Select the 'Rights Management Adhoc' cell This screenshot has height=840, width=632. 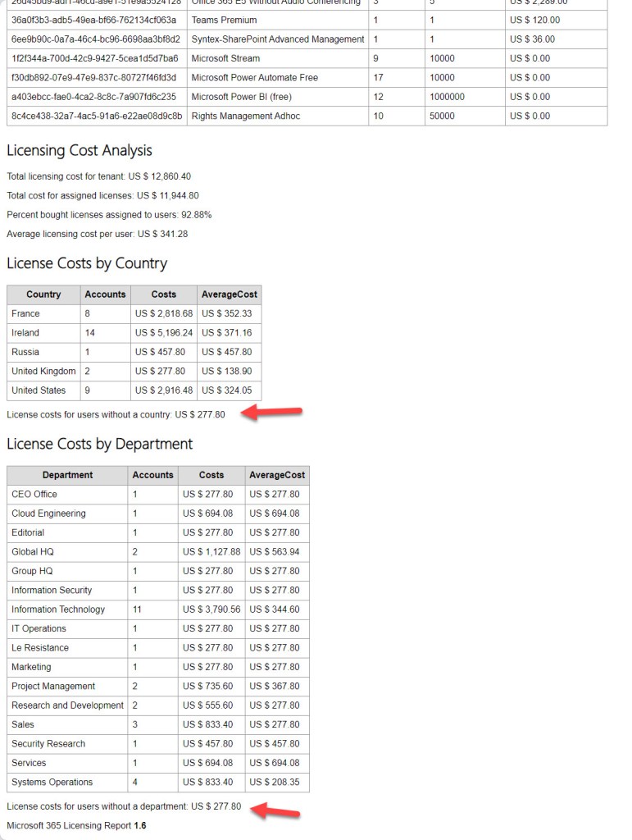coord(278,116)
